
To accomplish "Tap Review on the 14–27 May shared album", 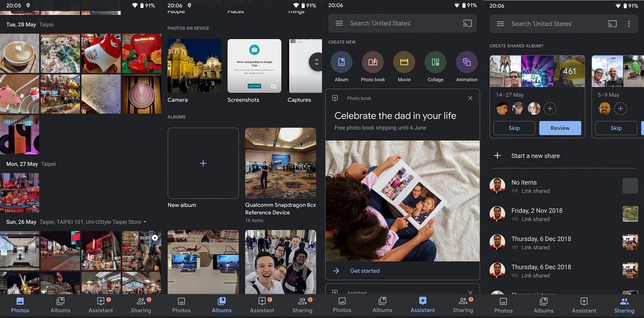I will (560, 128).
